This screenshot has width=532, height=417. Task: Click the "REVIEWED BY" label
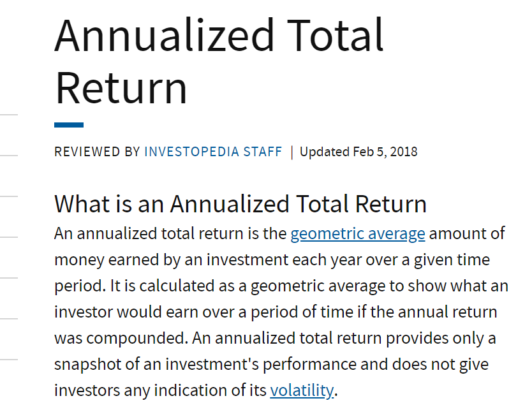click(x=97, y=152)
